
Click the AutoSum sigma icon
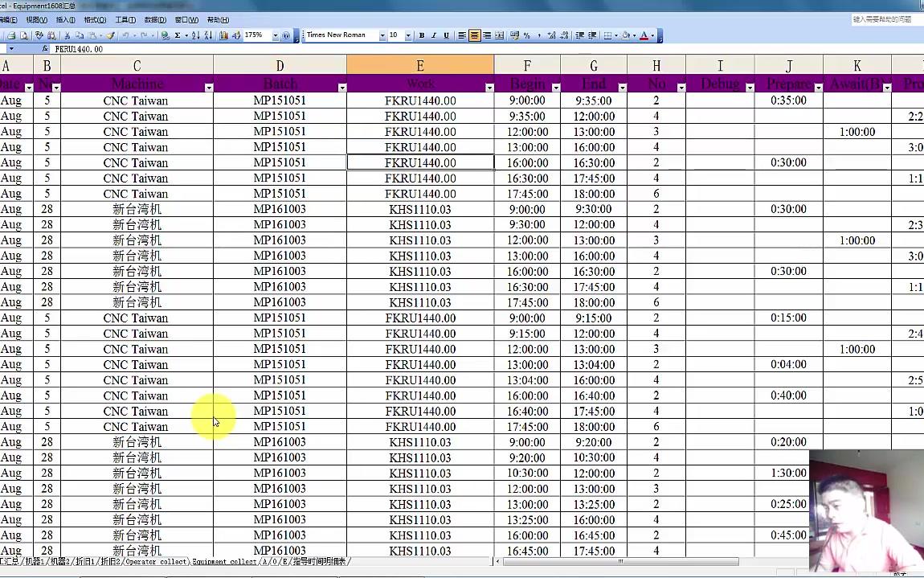[177, 35]
